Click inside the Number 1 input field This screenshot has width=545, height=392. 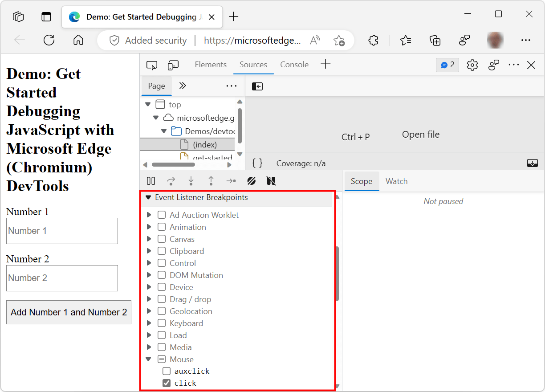click(x=62, y=231)
